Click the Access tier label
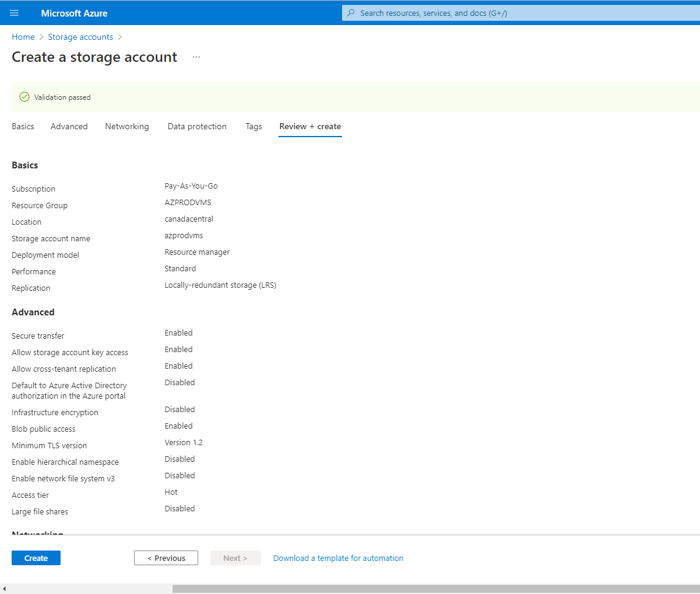 31,495
